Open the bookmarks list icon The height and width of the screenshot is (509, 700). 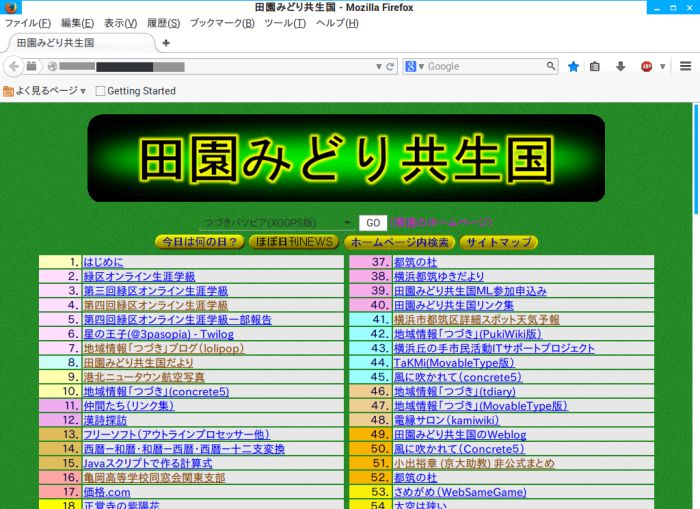click(595, 67)
